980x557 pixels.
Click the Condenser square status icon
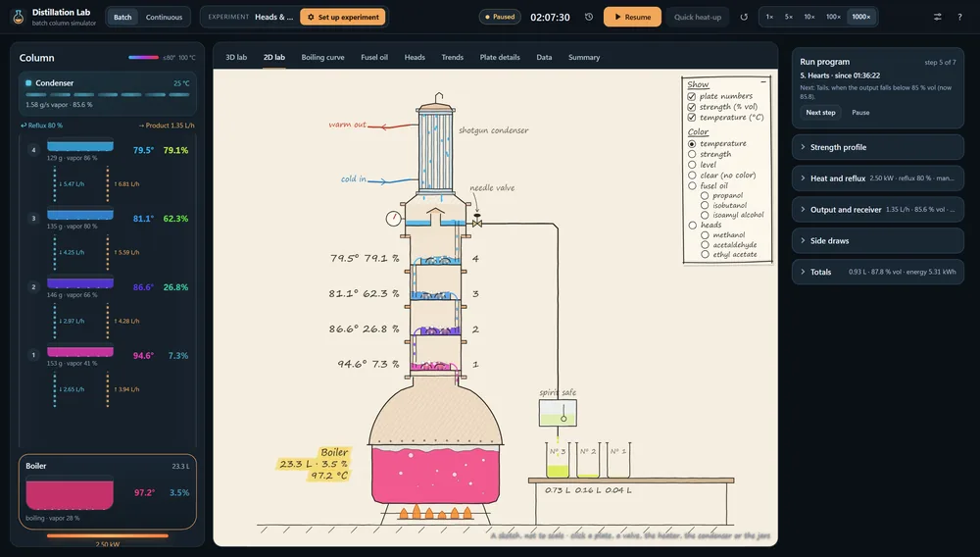[28, 82]
